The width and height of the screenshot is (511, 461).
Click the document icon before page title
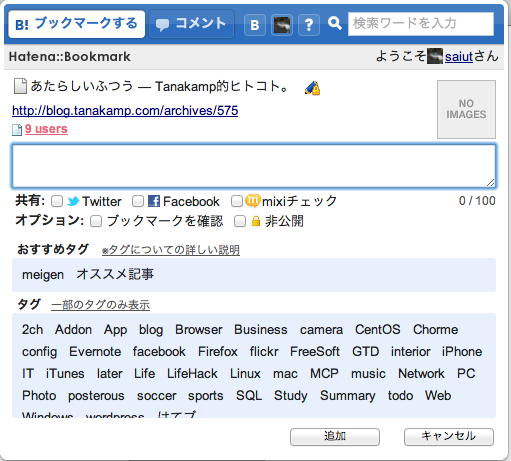click(x=20, y=86)
